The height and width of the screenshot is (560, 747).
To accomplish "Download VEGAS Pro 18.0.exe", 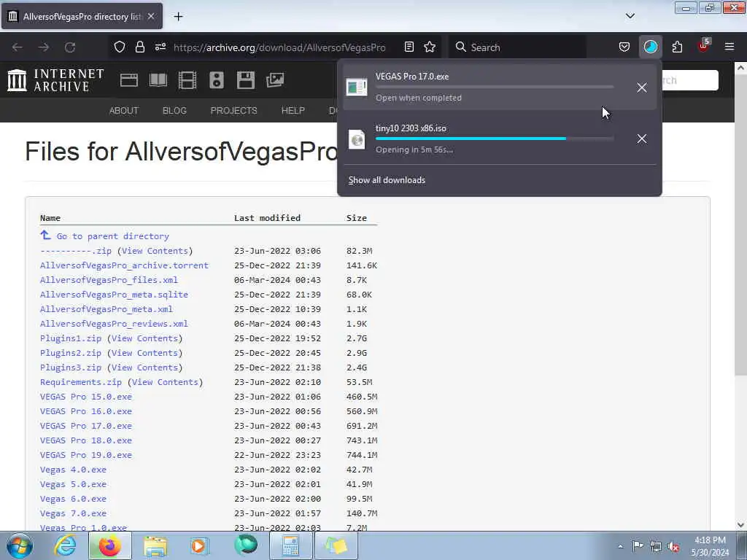I will point(86,440).
